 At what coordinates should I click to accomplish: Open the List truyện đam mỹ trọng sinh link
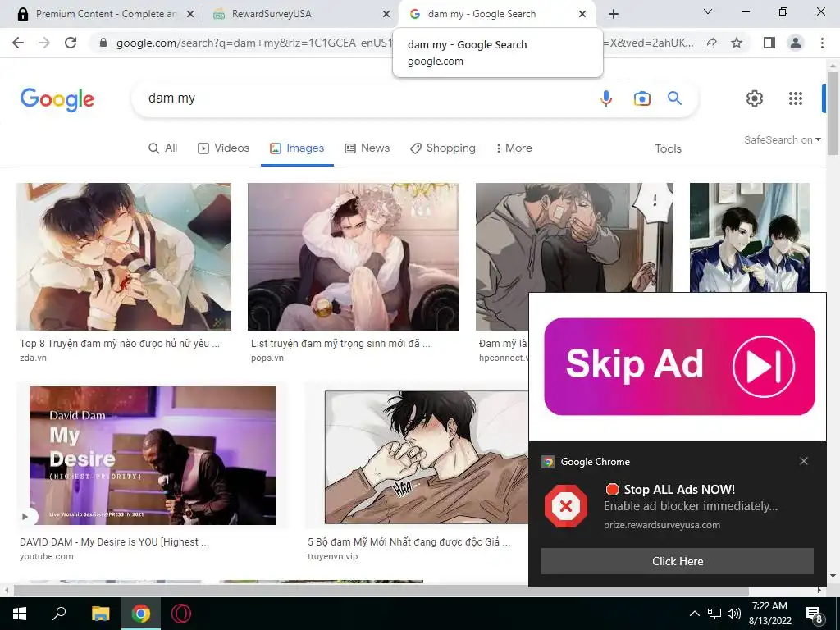[x=340, y=344]
